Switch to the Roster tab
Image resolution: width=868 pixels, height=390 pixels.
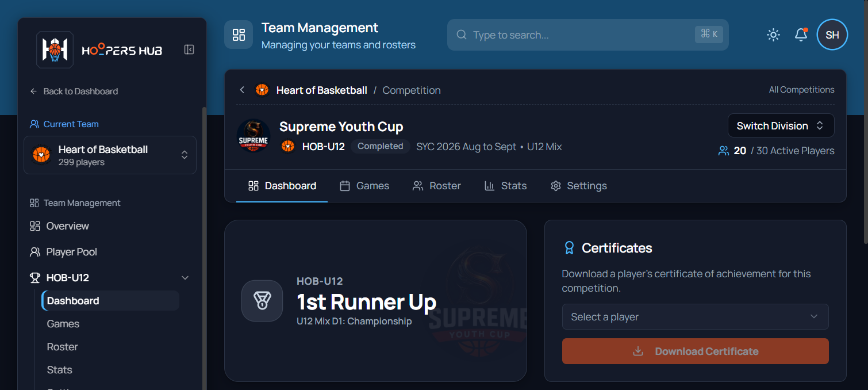[437, 186]
